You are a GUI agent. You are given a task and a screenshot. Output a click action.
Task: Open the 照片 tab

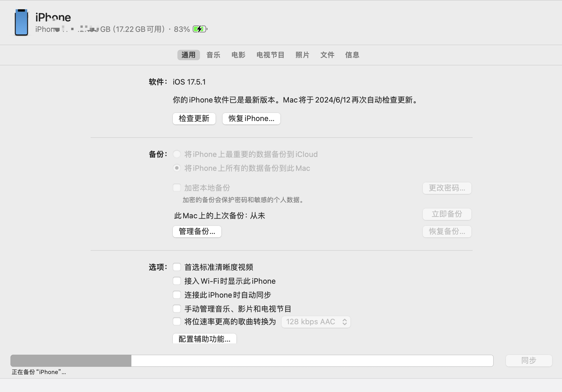302,55
